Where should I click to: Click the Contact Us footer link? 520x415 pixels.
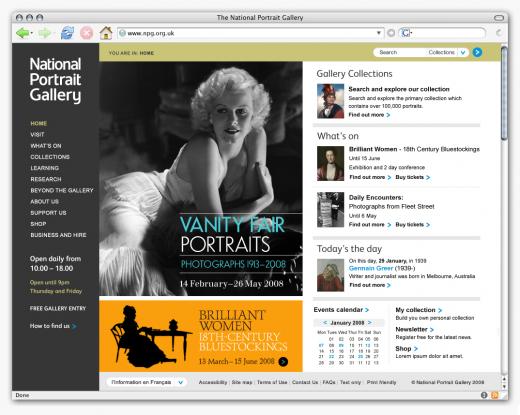305,382
